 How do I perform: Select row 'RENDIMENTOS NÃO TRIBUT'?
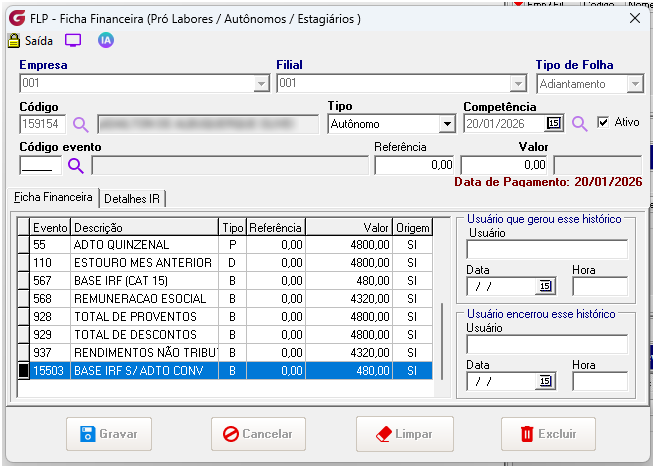tap(225, 353)
